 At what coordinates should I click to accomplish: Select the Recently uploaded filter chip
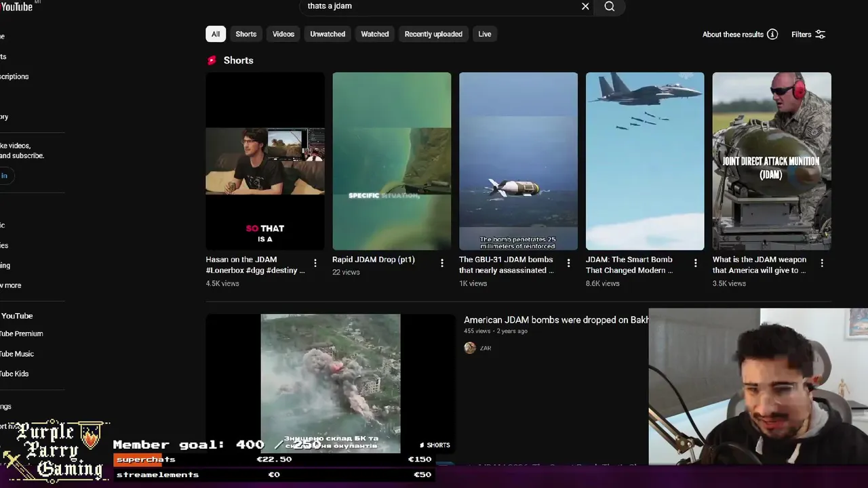pos(433,34)
